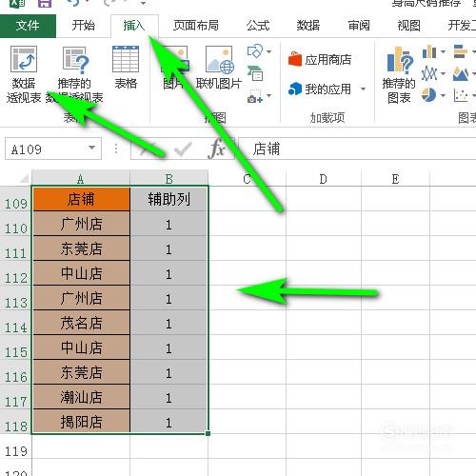Open the File (文件) tab
476x476 pixels.
click(28, 26)
